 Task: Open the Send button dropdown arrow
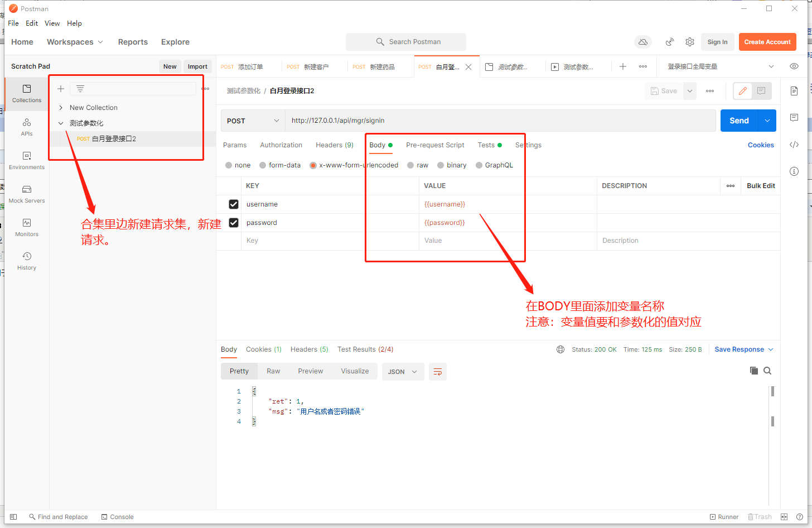(x=767, y=121)
